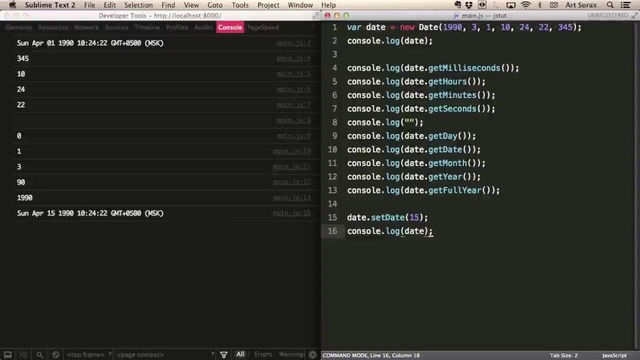Open the Sublime Text 2 application menu
The height and width of the screenshot is (360, 640).
pyautogui.click(x=50, y=5)
